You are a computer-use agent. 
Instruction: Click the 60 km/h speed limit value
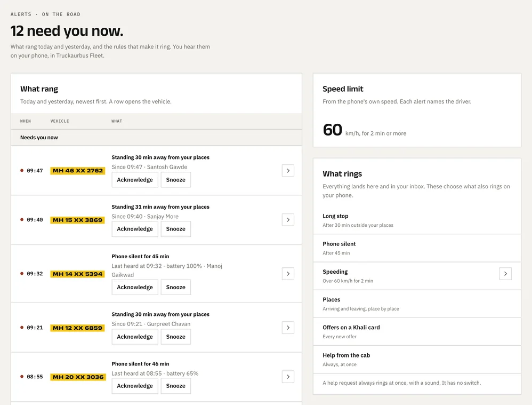[333, 130]
